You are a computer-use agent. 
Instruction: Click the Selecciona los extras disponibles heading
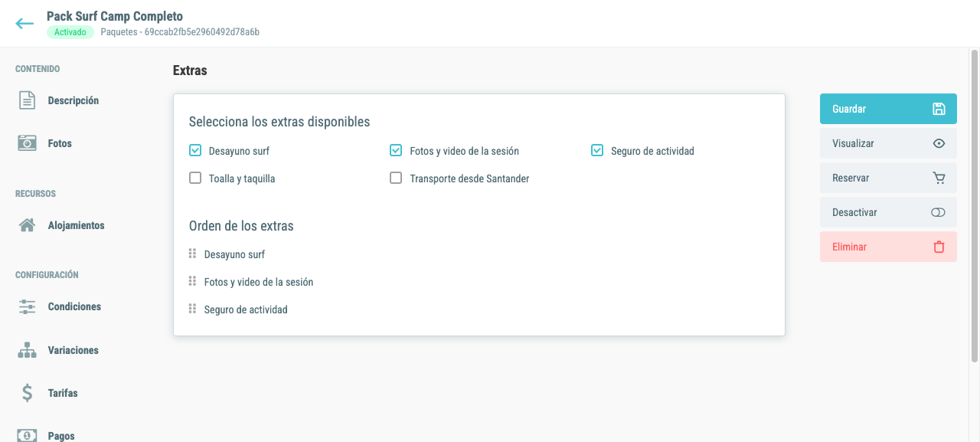tap(279, 122)
